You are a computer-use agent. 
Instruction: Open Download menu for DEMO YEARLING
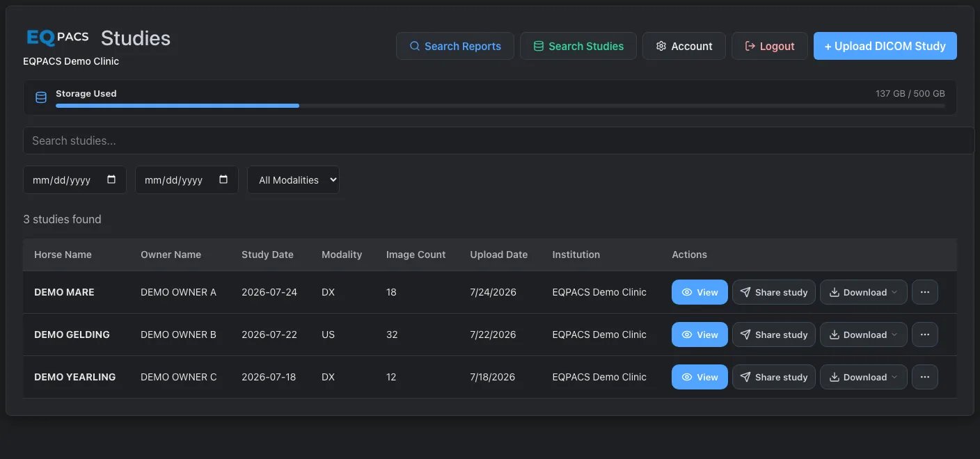pyautogui.click(x=864, y=377)
